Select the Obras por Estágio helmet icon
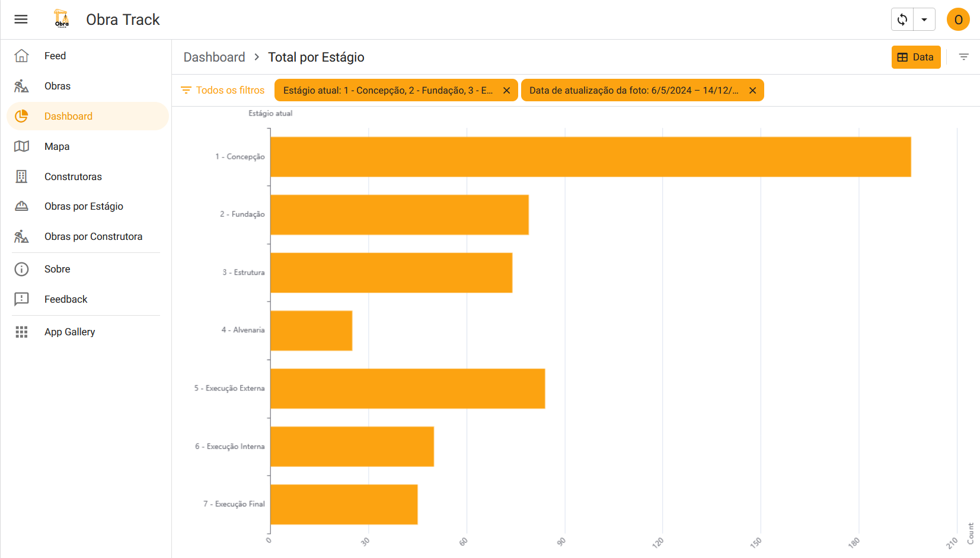980x558 pixels. click(x=22, y=206)
